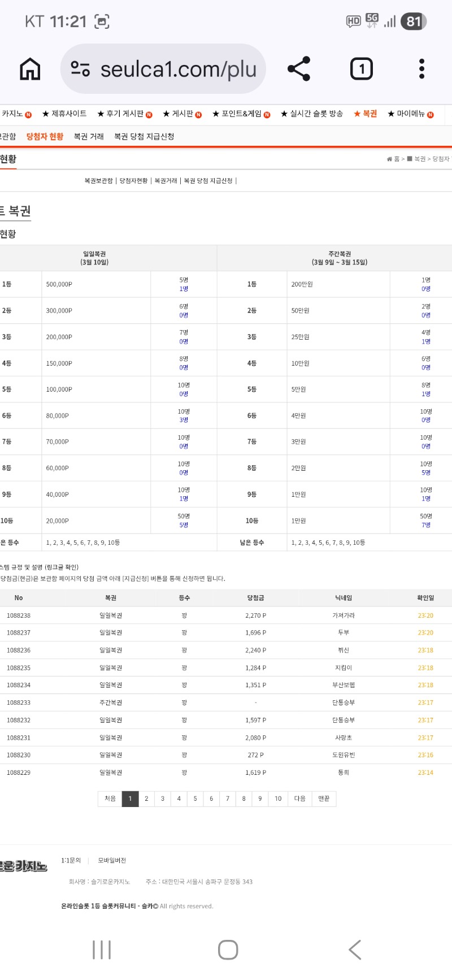Open the 1:1문의 footer link
Image resolution: width=452 pixels, height=980 pixels.
coord(71,860)
